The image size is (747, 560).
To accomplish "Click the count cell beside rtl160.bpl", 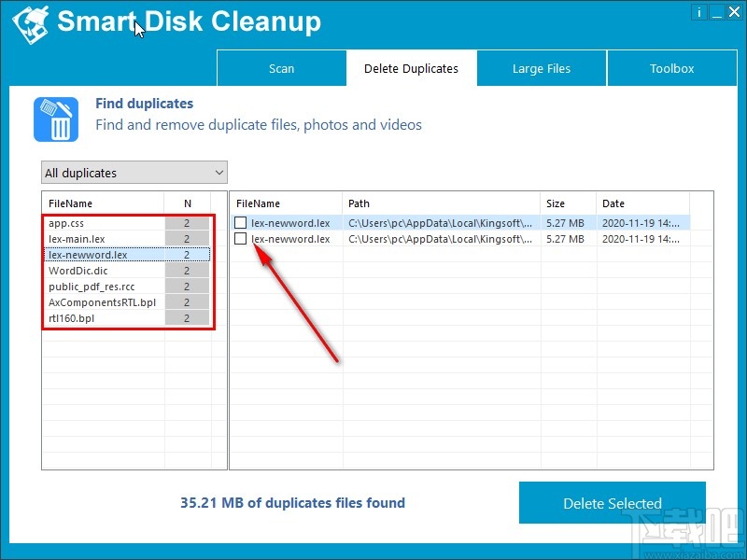I will point(187,318).
